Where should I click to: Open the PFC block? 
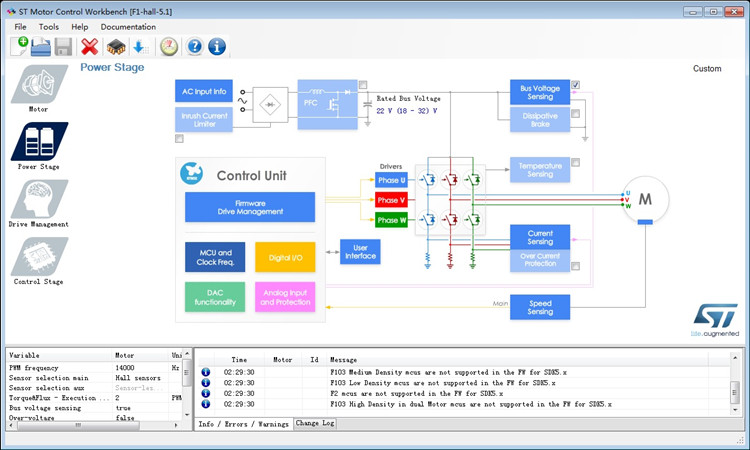tap(328, 104)
